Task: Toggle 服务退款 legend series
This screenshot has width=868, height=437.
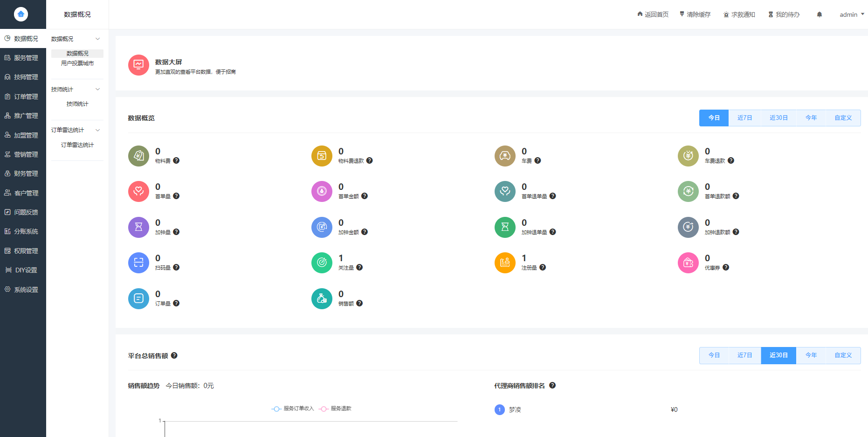Action: click(x=335, y=409)
